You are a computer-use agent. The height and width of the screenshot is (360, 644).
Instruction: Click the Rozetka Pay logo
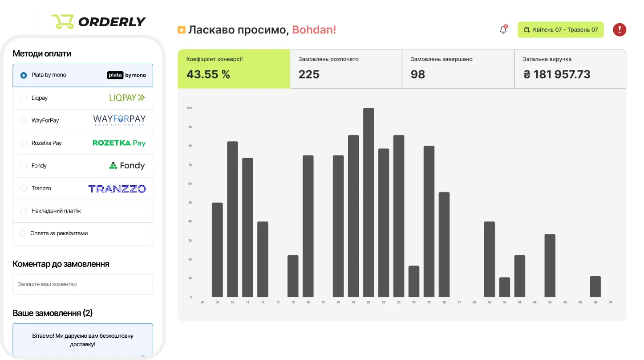click(119, 143)
